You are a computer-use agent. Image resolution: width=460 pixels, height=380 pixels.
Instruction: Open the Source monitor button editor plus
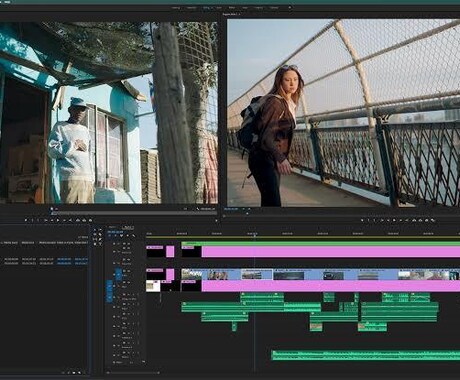click(216, 220)
